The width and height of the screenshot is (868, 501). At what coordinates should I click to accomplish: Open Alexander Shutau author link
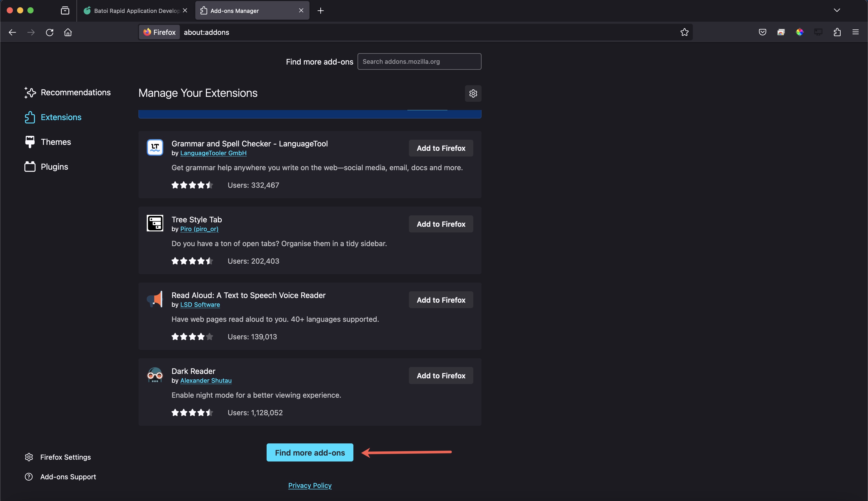(x=206, y=381)
